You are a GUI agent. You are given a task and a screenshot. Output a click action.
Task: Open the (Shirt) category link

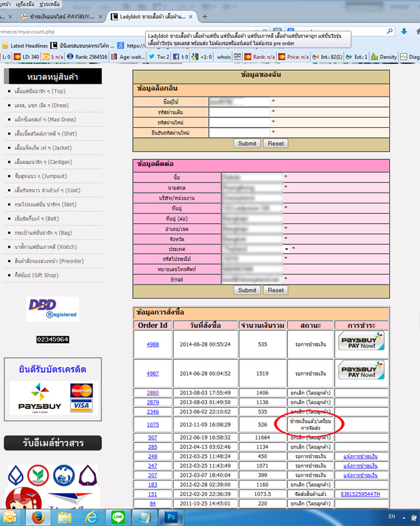click(46, 133)
